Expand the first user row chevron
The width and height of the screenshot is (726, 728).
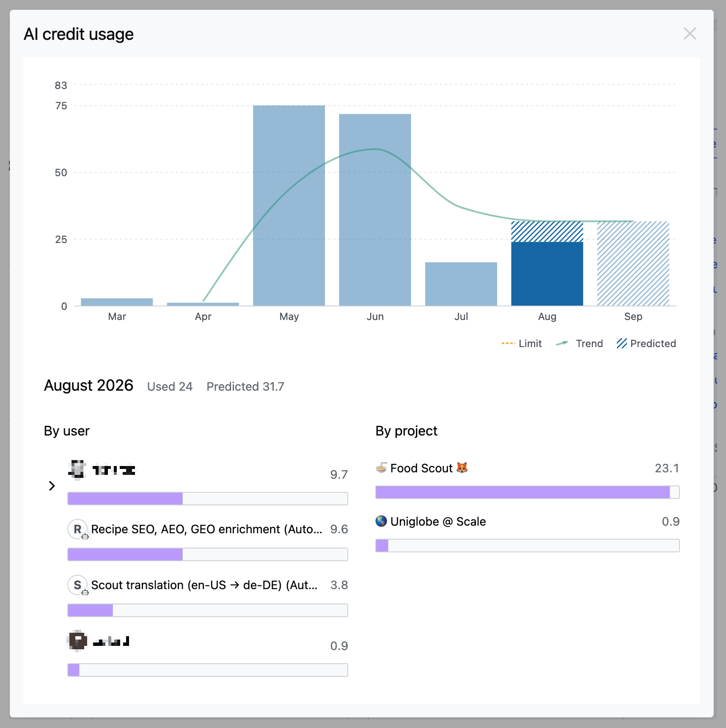coord(52,486)
